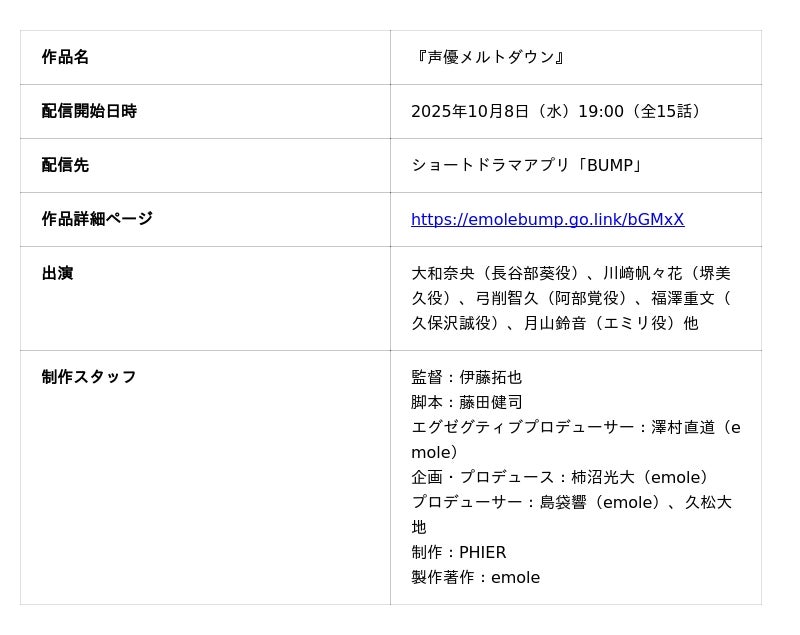Select the ショートドラマアプリ「BUMP」 text
This screenshot has height=635, width=800.
(x=526, y=165)
